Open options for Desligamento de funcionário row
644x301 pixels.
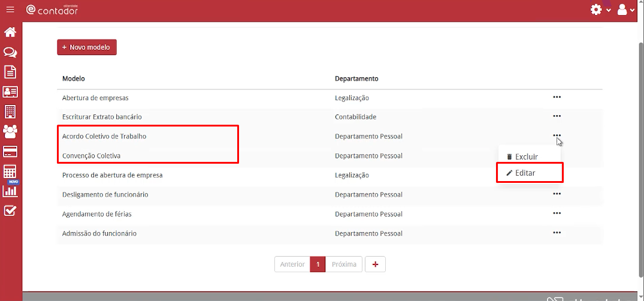(x=557, y=194)
